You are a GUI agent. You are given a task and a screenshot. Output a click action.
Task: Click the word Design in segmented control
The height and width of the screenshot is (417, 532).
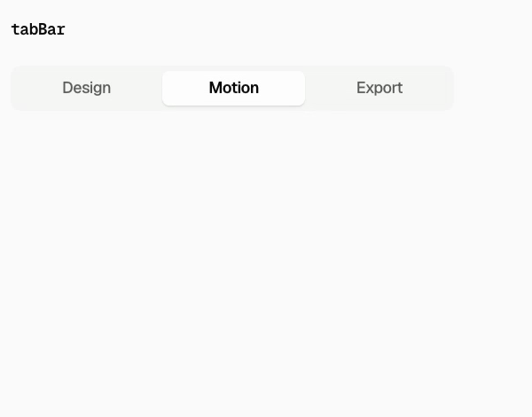87,88
